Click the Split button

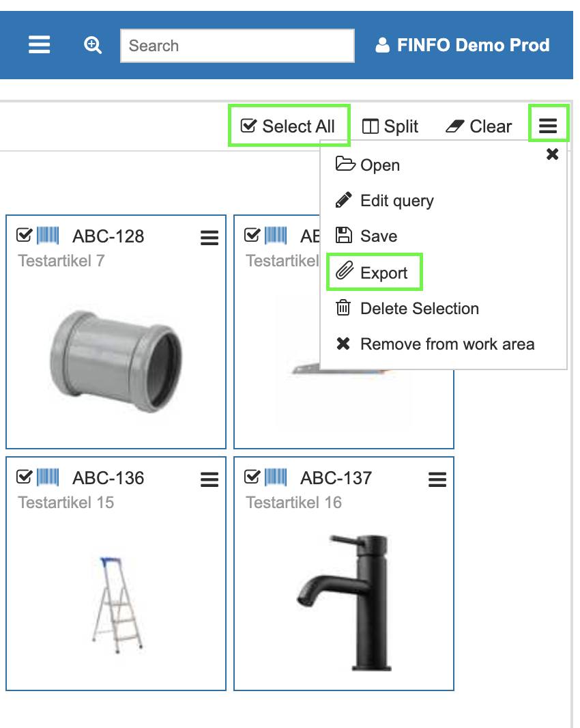pyautogui.click(x=390, y=126)
